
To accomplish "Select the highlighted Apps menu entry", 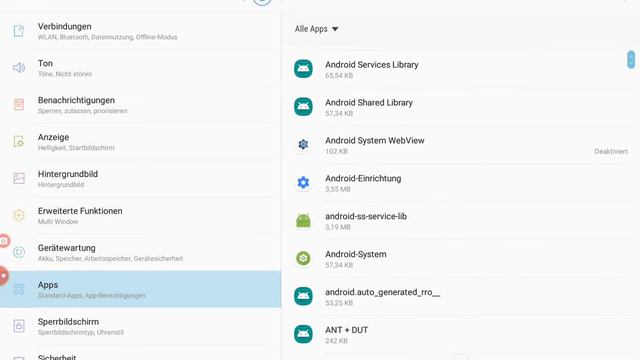I will click(x=140, y=289).
